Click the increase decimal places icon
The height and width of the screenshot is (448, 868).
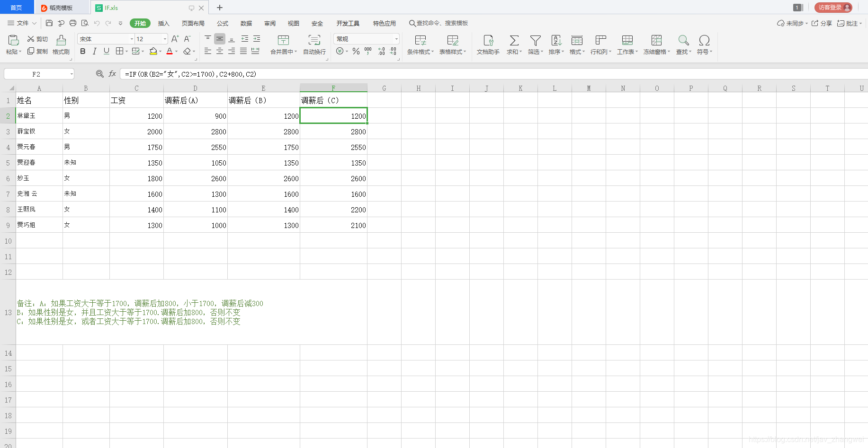click(x=382, y=51)
